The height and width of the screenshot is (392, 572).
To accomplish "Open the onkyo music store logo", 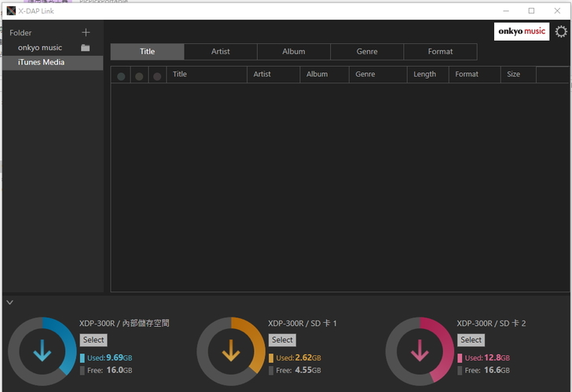I will pos(522,31).
